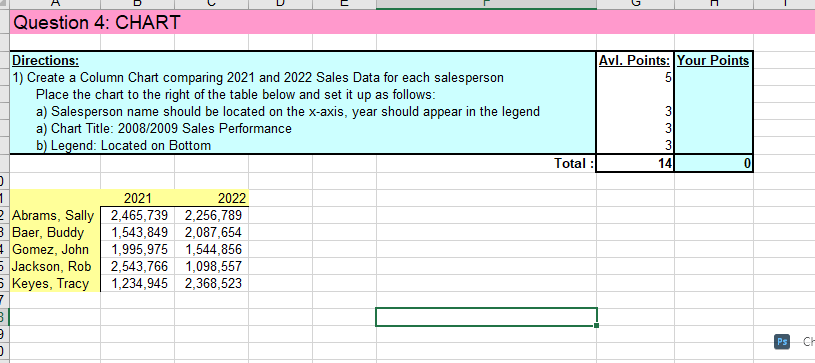Click the Photoshop icon in the taskbar

pyautogui.click(x=782, y=342)
